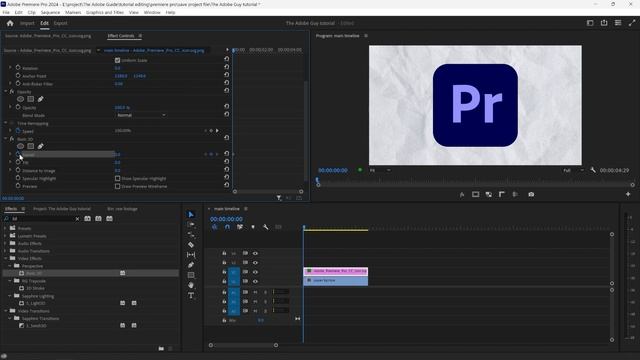Open the Workspaces icon in header
This screenshot has height=360, width=640.
[x=590, y=23]
